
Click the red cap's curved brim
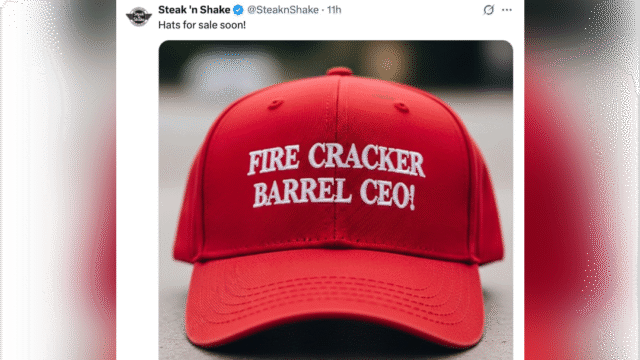tap(334, 302)
